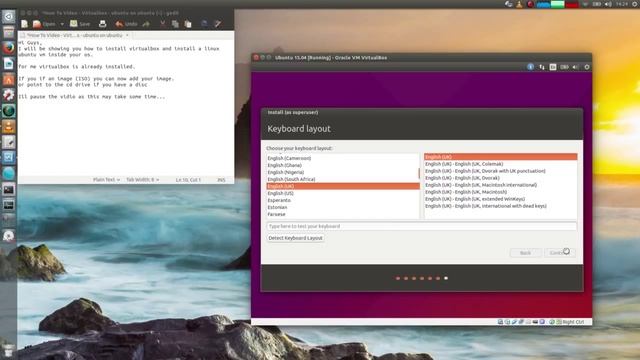Open the Trash at the launcher bottom
Image resolution: width=640 pixels, height=360 pixels.
pos(9,350)
